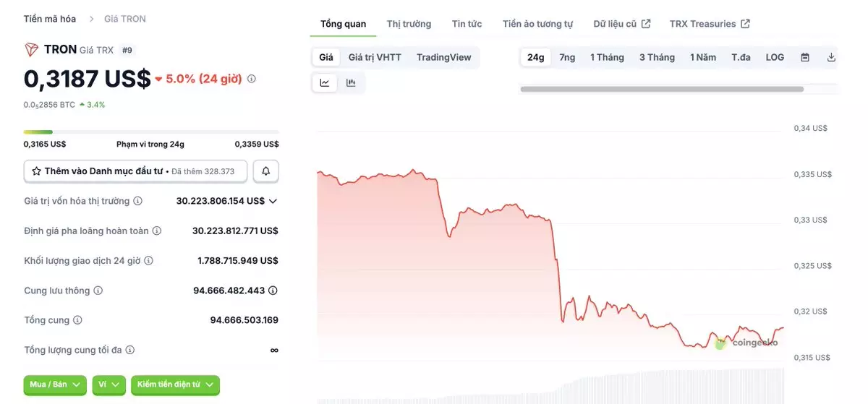Open the calendar date range picker

pyautogui.click(x=805, y=58)
